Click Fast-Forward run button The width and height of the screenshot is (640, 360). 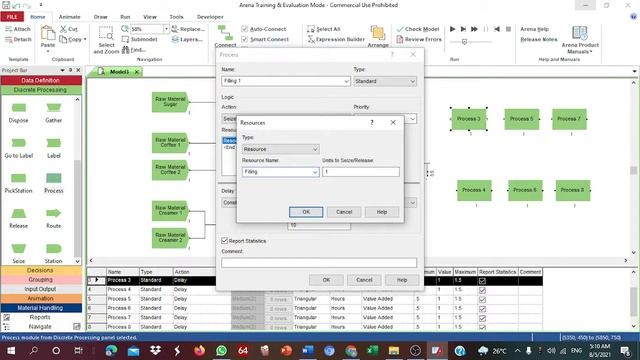(x=474, y=29)
